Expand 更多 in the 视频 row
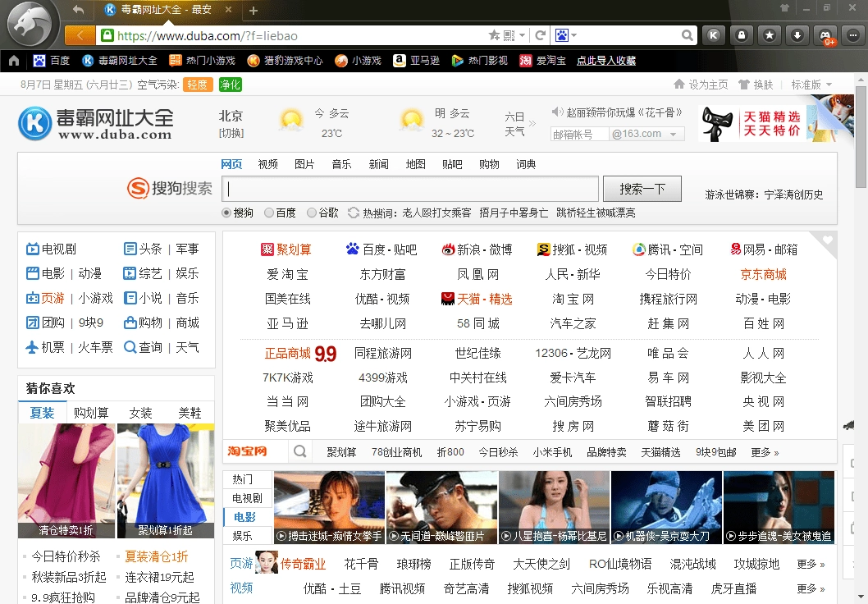Screen dimensions: 868x604 coord(811,588)
